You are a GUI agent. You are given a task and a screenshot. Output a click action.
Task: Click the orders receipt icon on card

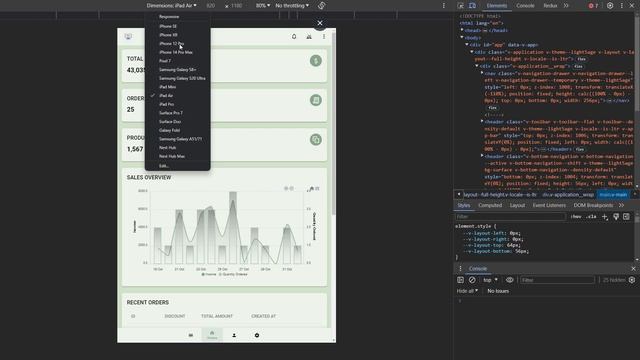click(316, 100)
